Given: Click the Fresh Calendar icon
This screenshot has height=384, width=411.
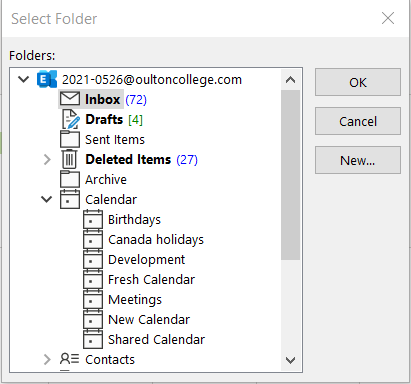Looking at the screenshot, I should pos(93,279).
